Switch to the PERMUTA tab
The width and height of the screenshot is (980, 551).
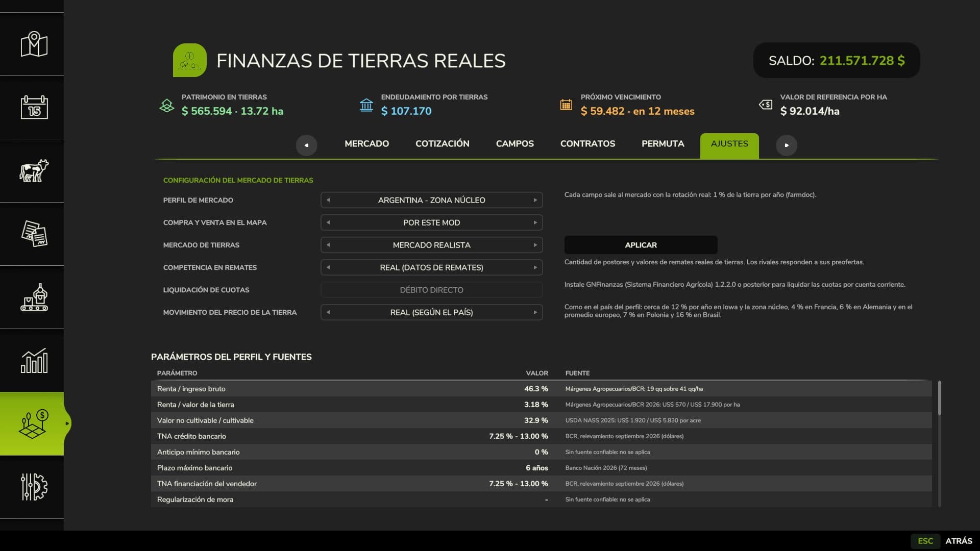click(663, 144)
